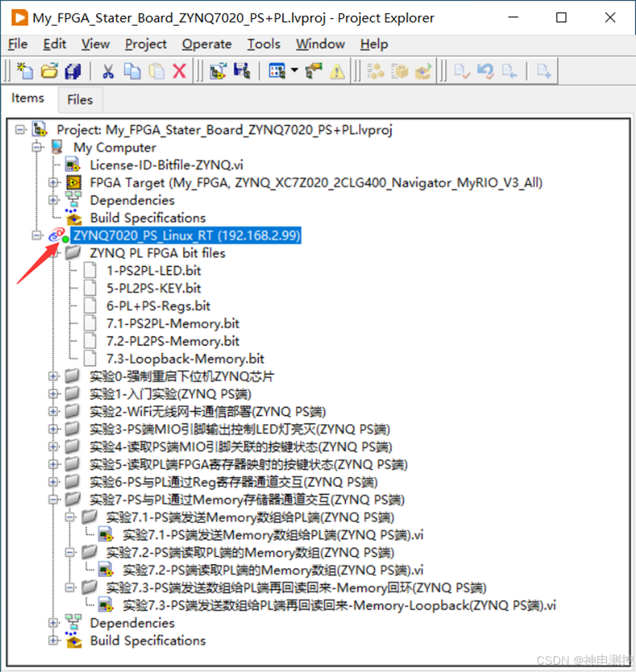The width and height of the screenshot is (636, 672).
Task: Select the ZYNQ PL FPGA bit files folder
Action: [157, 253]
